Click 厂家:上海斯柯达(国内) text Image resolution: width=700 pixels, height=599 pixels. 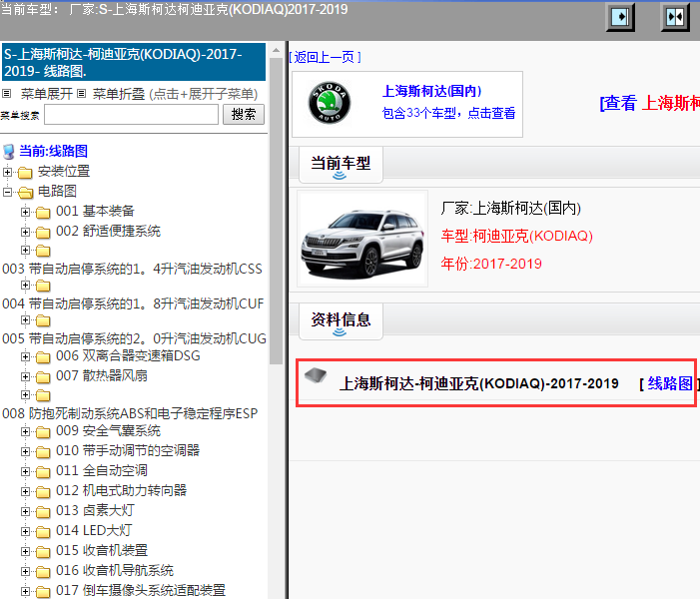(510, 208)
